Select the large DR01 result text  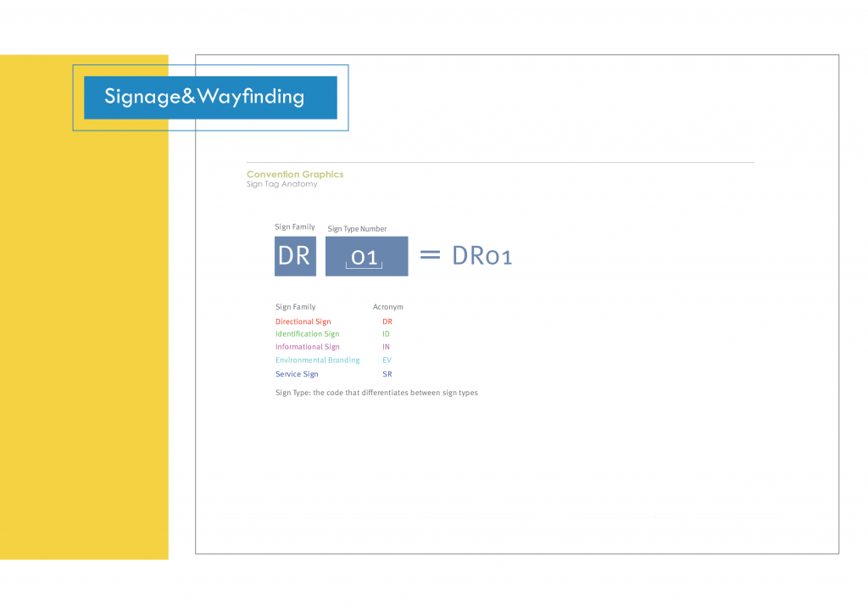point(482,255)
